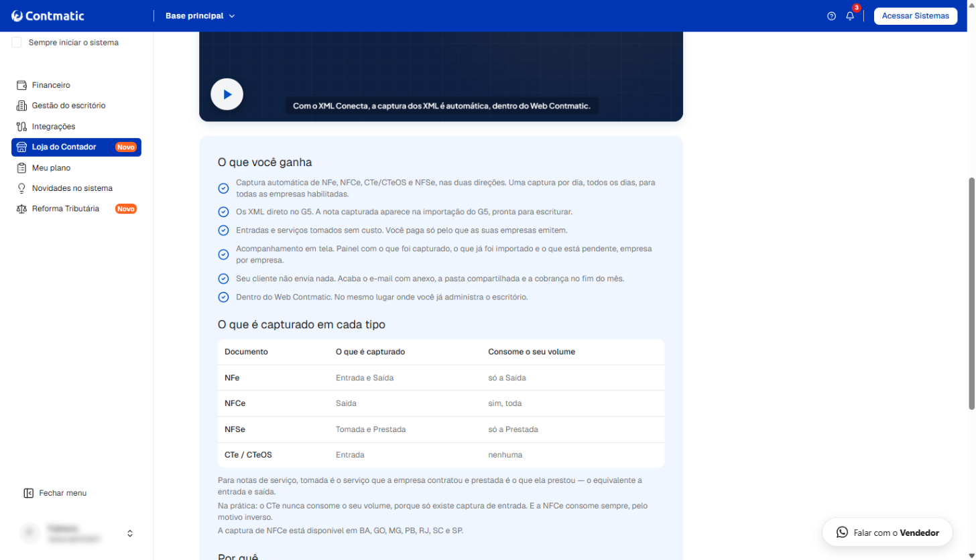Click the Integrações icon

(x=21, y=127)
